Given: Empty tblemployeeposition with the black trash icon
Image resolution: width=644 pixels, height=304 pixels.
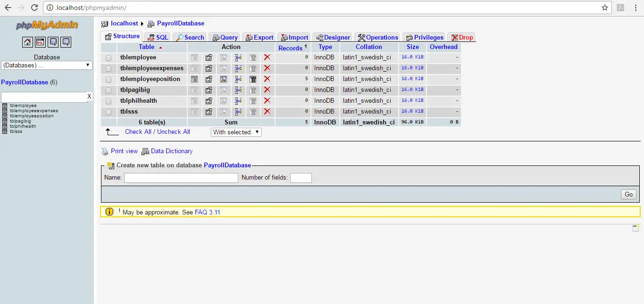Looking at the screenshot, I should [x=253, y=79].
